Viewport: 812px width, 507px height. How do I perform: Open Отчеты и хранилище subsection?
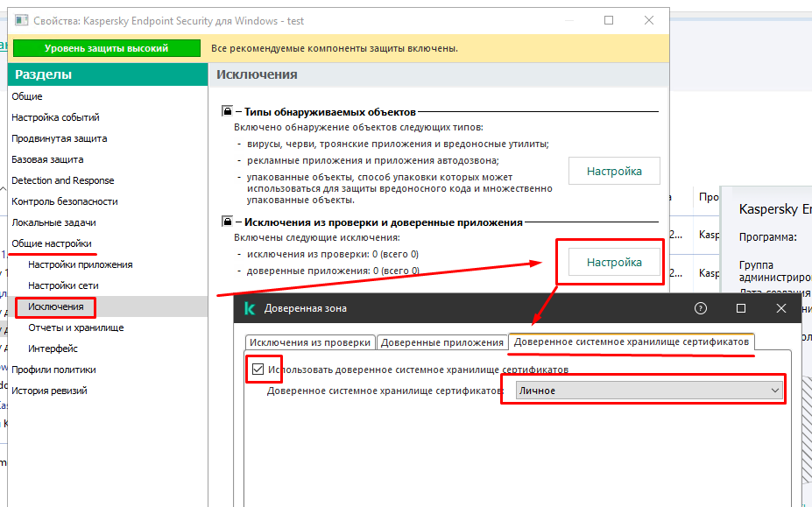pyautogui.click(x=76, y=327)
